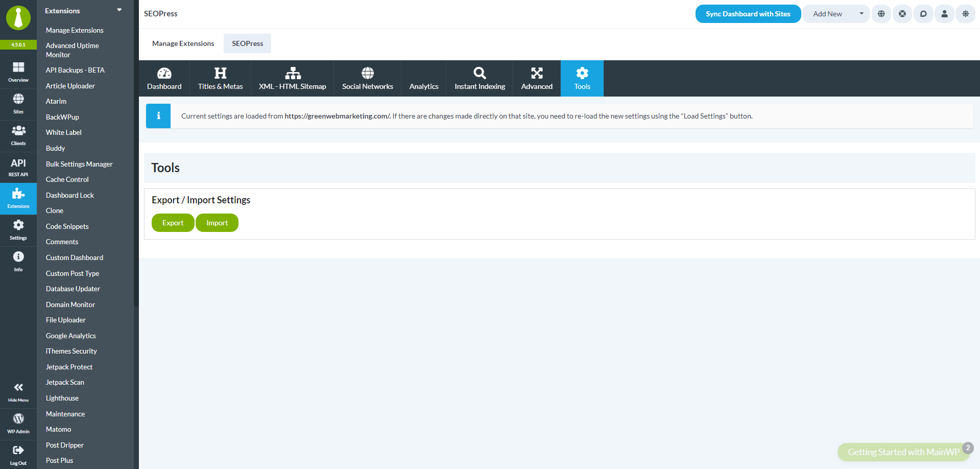Open Dashboard Lock extension

point(70,195)
